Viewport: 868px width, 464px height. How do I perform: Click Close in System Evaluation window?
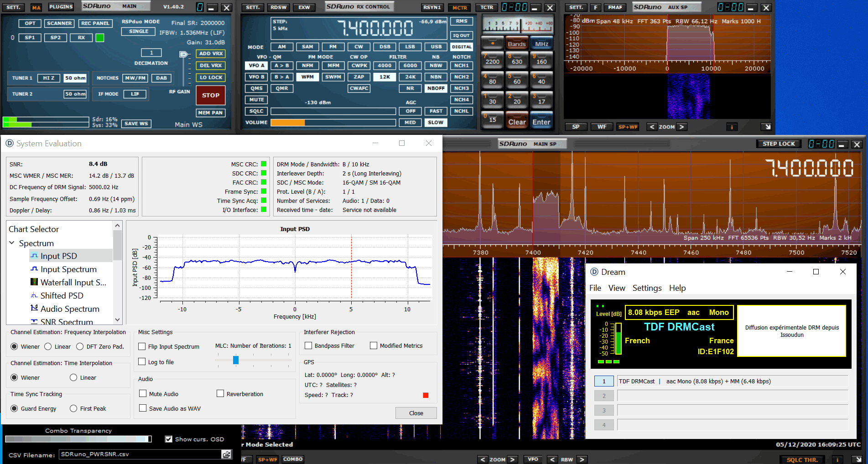pos(416,413)
